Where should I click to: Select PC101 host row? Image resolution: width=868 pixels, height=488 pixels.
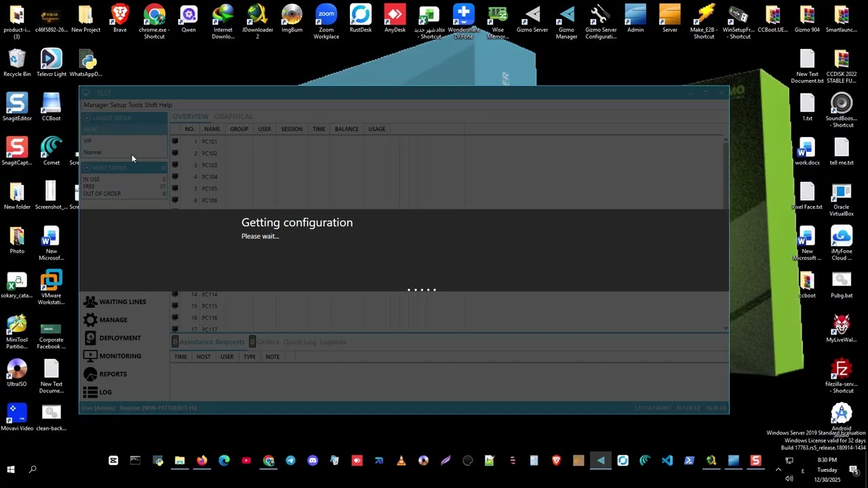[448, 142]
